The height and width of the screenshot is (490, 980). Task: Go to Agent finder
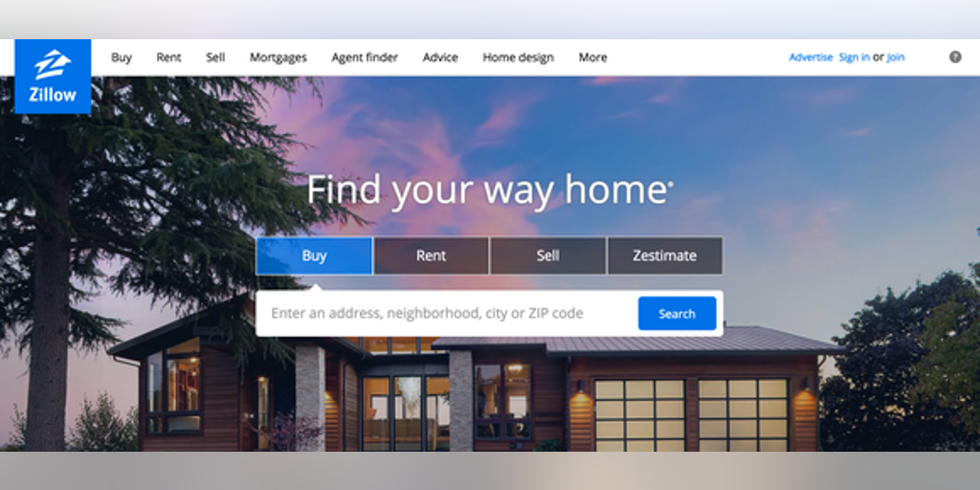pyautogui.click(x=365, y=57)
